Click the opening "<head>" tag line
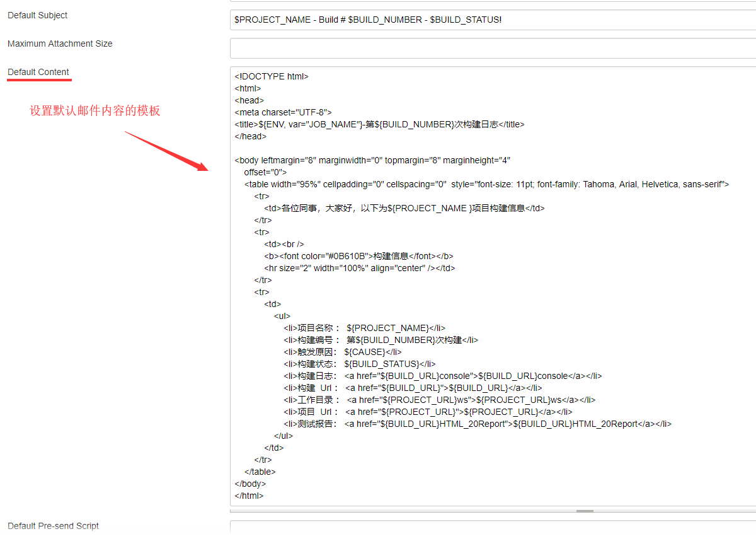Viewport: 756px width, 541px height. coord(249,100)
